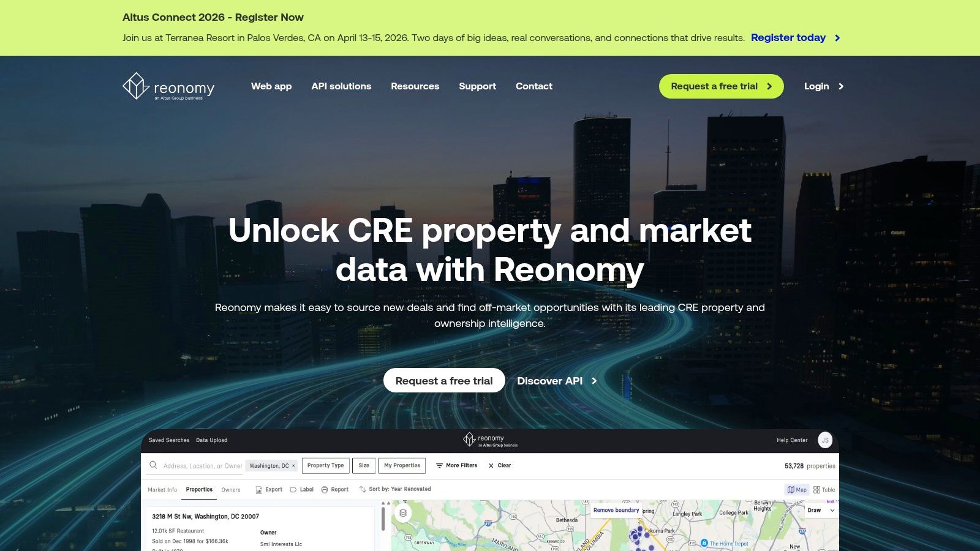Open the Property Type filter dropdown
The height and width of the screenshot is (551, 980).
pyautogui.click(x=326, y=465)
